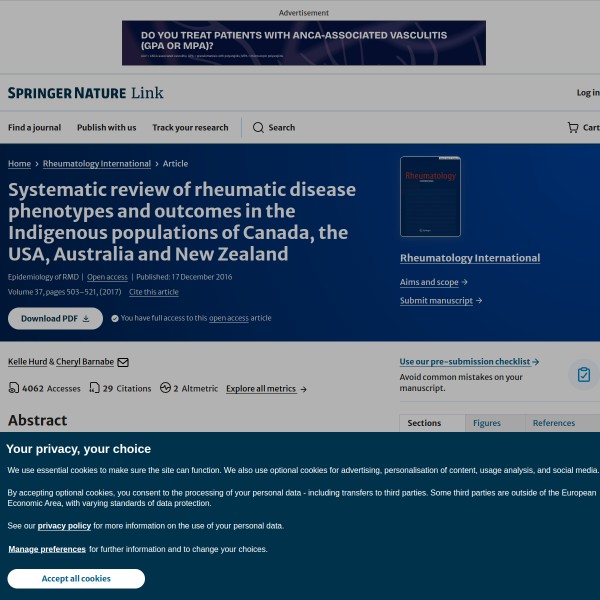Select the Sections tab
This screenshot has width=600, height=600.
pyautogui.click(x=424, y=423)
